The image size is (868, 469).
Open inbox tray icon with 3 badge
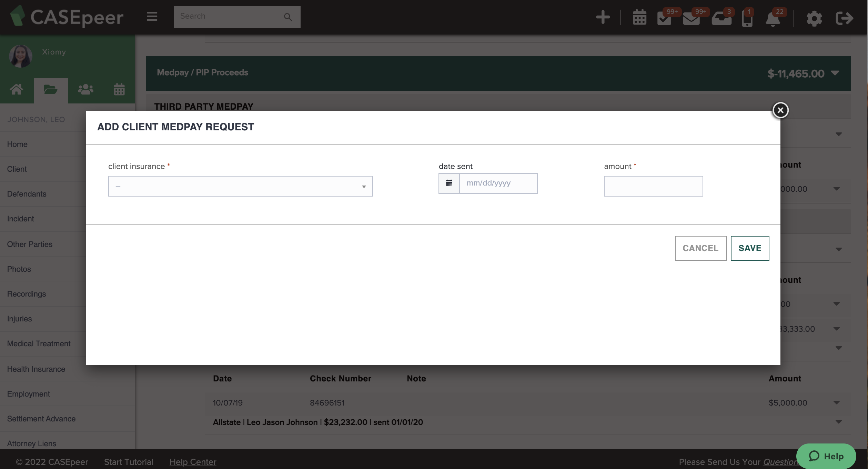coord(721,18)
